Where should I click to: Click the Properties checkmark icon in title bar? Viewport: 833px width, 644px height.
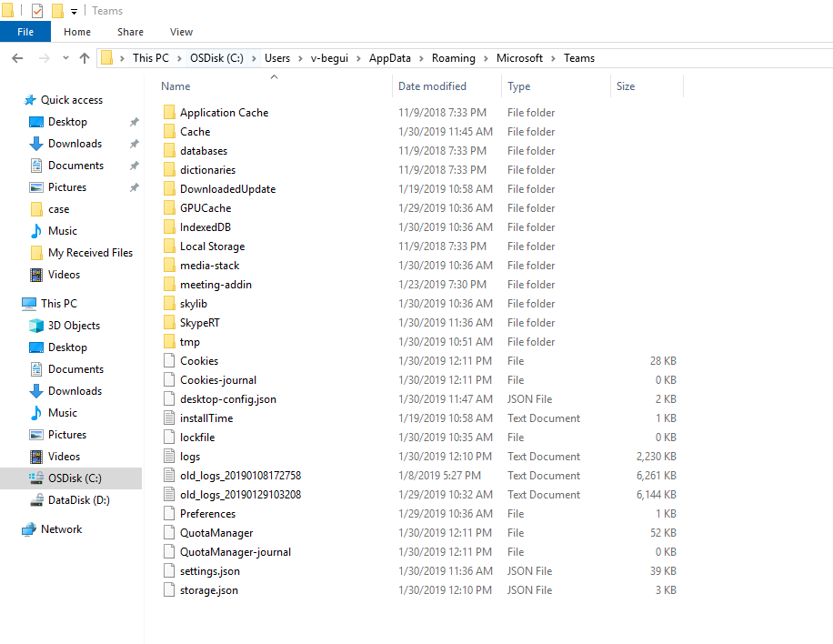[x=37, y=11]
